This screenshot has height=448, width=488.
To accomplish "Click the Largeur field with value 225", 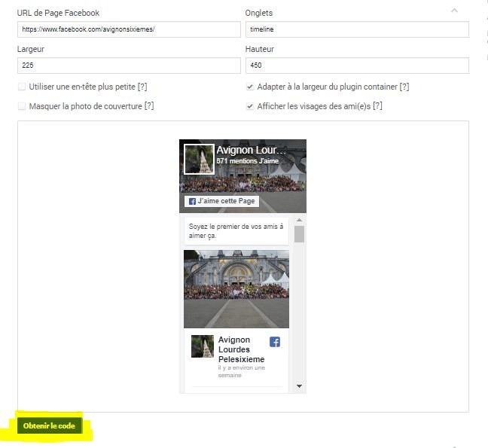I will 129,66.
